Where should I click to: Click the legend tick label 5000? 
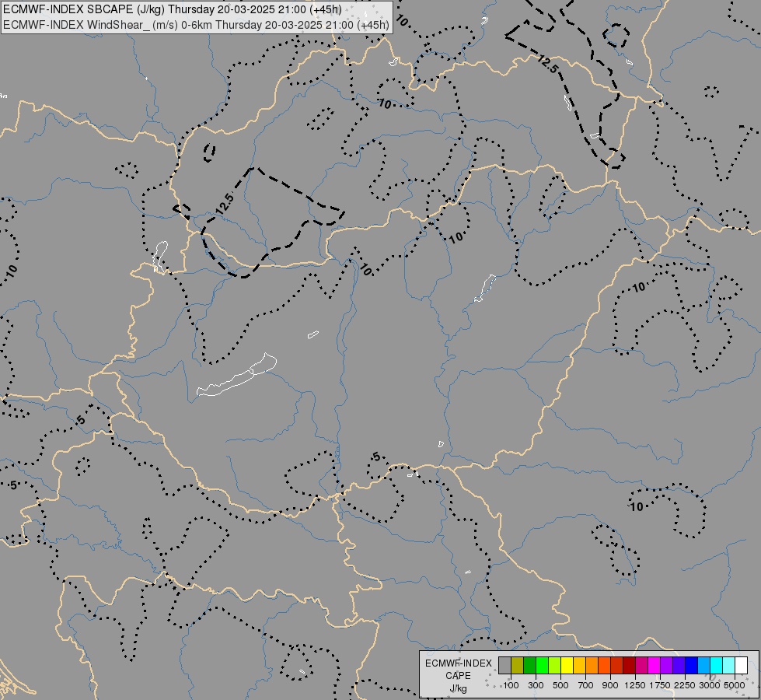click(735, 685)
